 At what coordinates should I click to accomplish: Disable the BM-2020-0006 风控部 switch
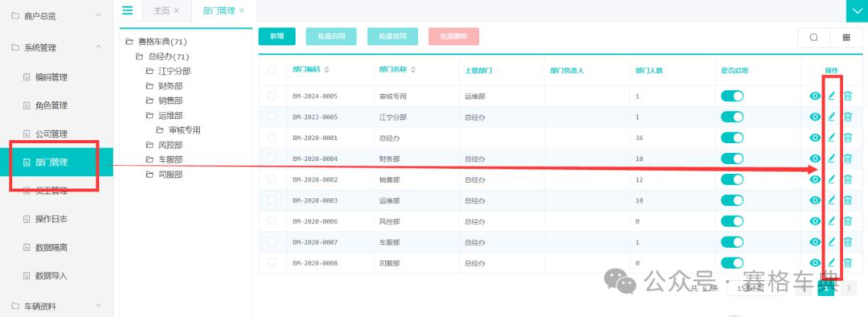732,220
